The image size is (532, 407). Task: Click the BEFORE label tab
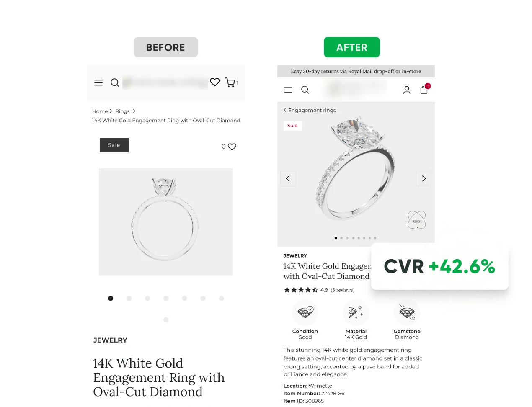coord(166,47)
